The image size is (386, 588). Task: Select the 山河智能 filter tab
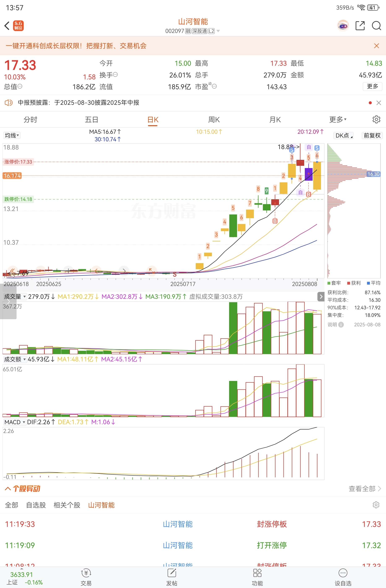(x=102, y=505)
